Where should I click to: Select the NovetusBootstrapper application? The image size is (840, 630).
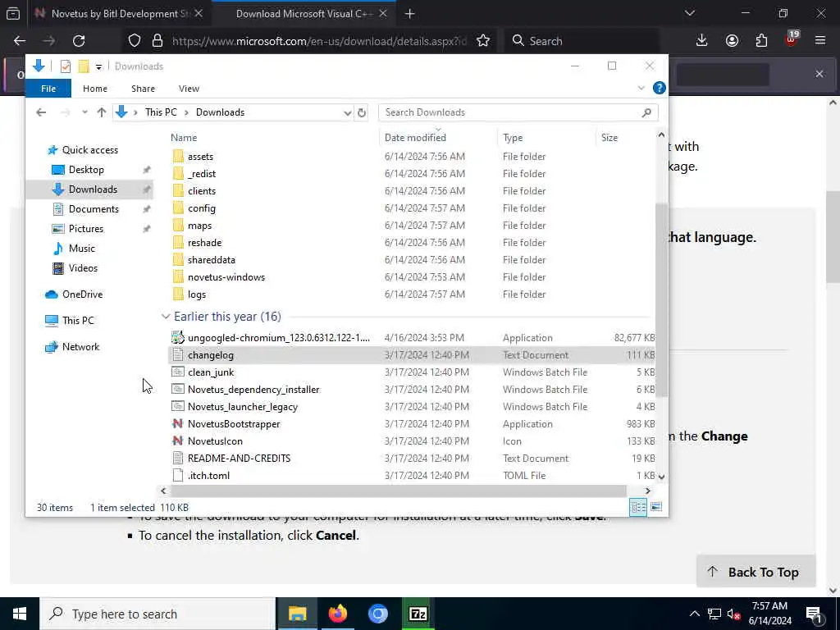coord(234,424)
